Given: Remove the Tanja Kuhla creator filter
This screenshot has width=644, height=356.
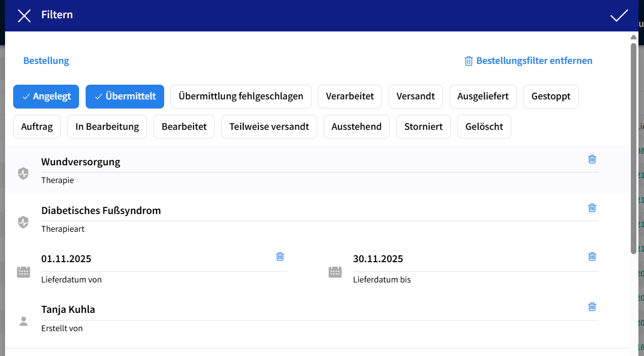Looking at the screenshot, I should coord(592,307).
